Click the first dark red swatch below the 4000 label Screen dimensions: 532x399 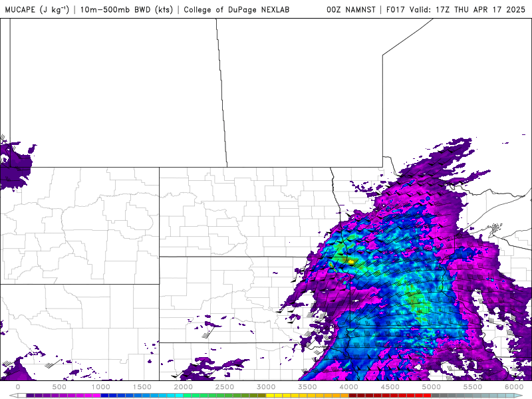click(353, 396)
